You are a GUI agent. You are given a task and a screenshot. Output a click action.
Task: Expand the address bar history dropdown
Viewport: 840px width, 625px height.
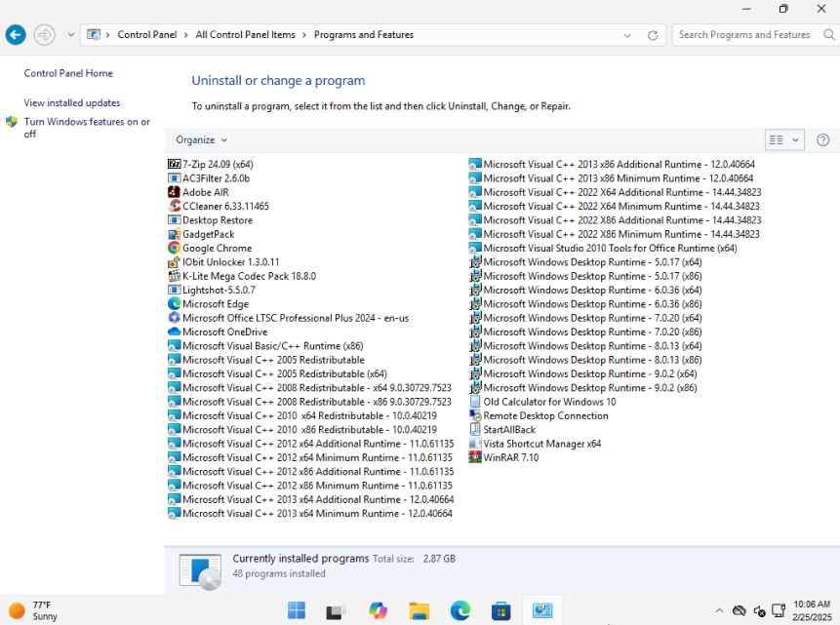(627, 35)
